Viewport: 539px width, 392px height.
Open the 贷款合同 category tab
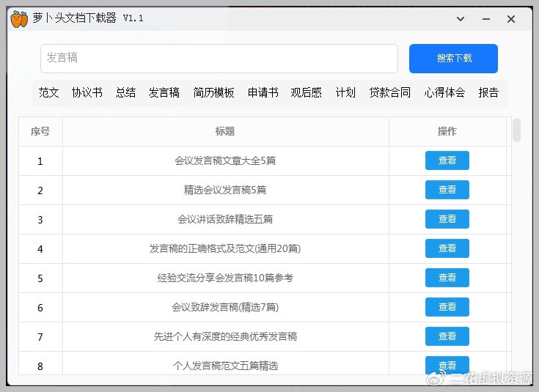389,92
